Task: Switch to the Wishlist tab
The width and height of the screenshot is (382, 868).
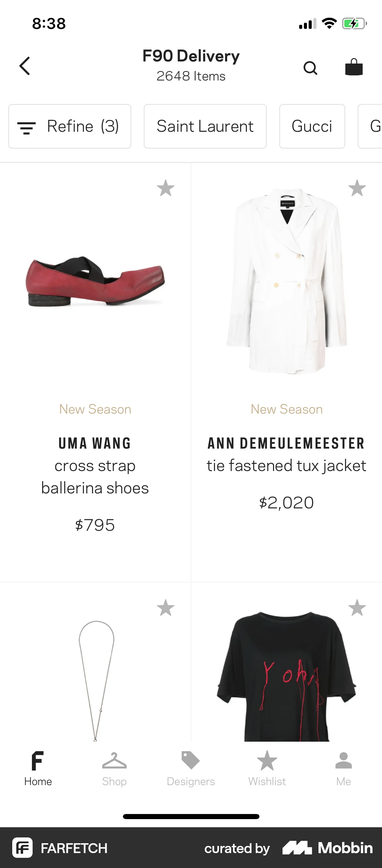Action: (267, 771)
